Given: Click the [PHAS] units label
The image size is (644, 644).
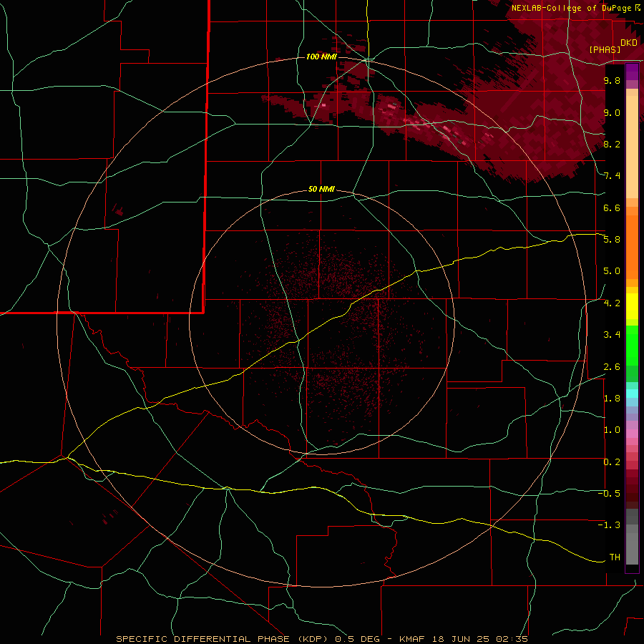Looking at the screenshot, I should (605, 50).
